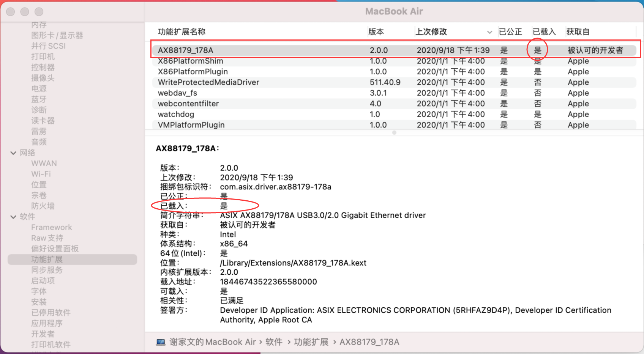The height and width of the screenshot is (354, 644).
Task: Open sort dropdown on 上次修改 column
Action: click(489, 32)
